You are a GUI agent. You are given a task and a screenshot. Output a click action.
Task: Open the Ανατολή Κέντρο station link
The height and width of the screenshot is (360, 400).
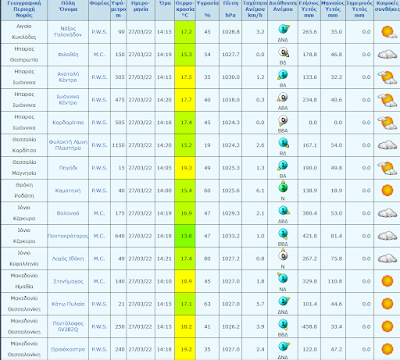(x=68, y=77)
